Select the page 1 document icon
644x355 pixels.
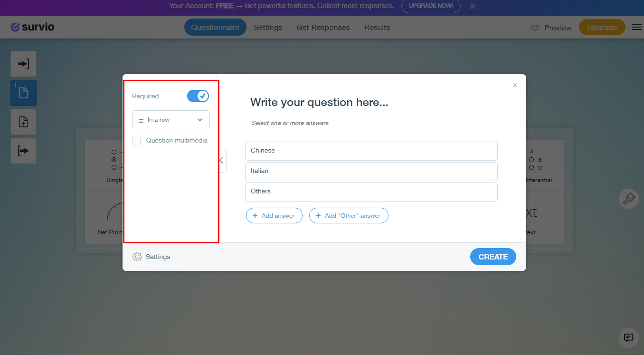coord(23,93)
